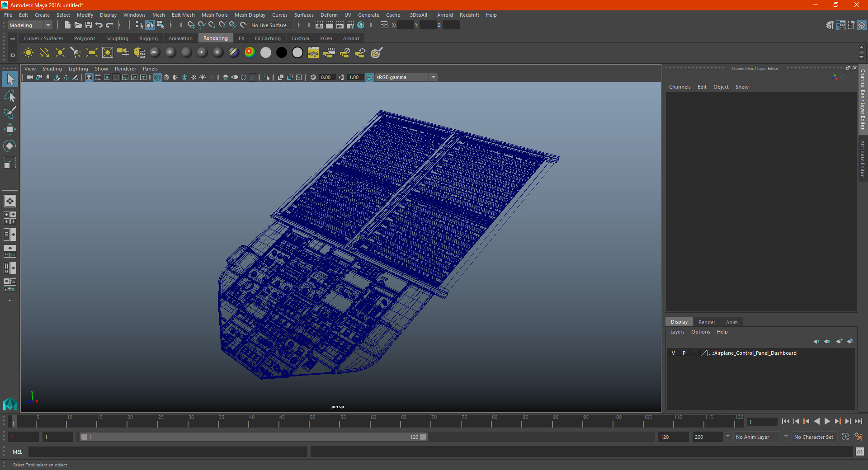Save the scene with disk icon
The height and width of the screenshot is (470, 868).
89,25
